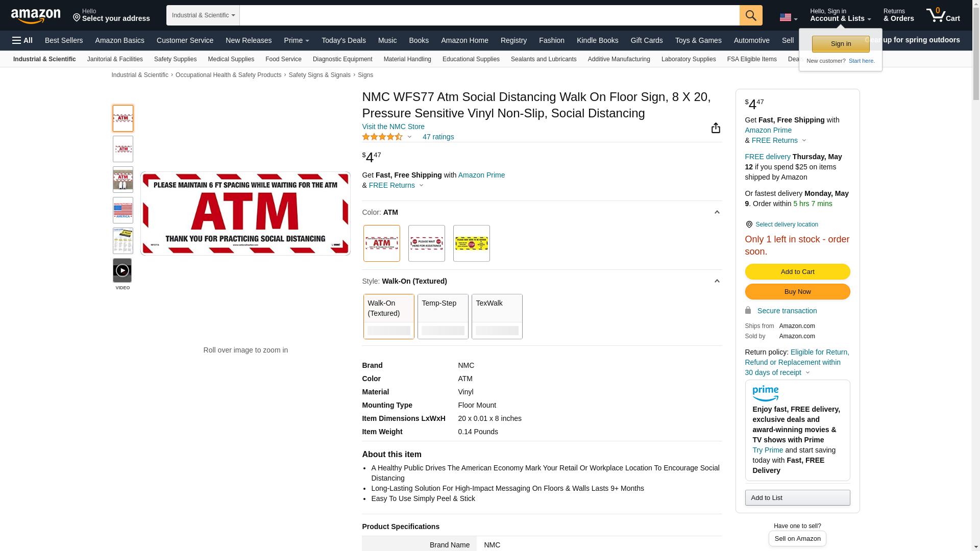The width and height of the screenshot is (980, 551).
Task: Select the Temp-Step style option
Action: (443, 316)
